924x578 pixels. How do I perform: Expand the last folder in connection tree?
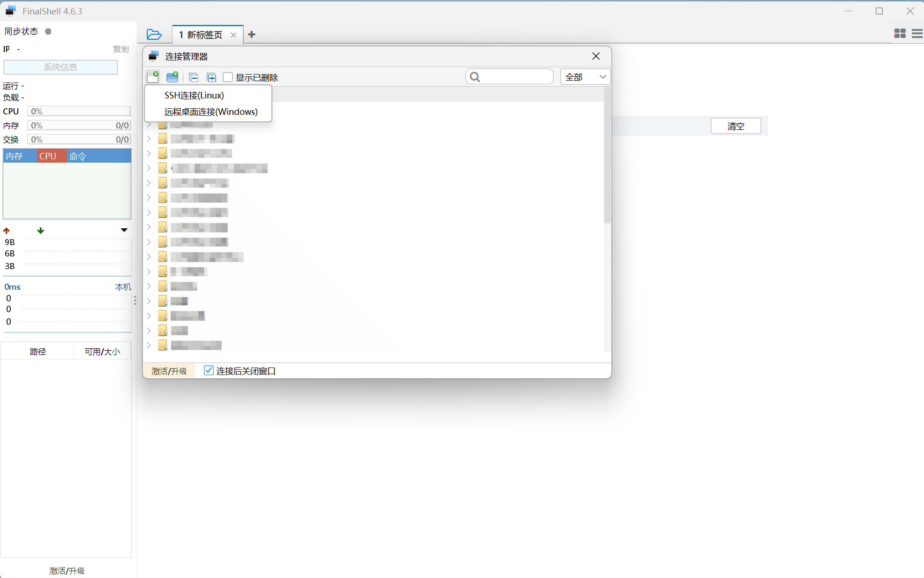pyautogui.click(x=149, y=345)
